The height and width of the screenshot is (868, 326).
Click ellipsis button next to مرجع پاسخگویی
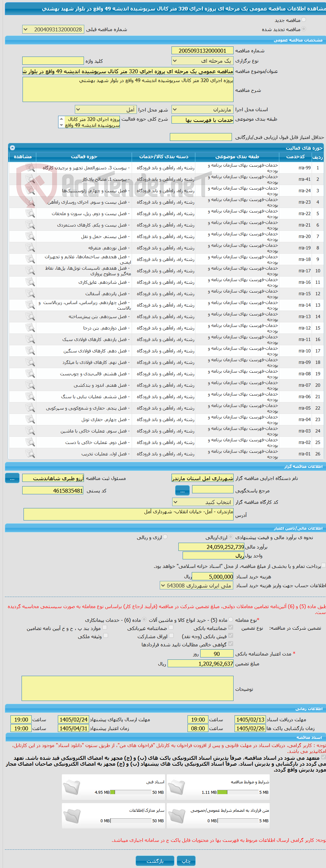[x=182, y=491]
